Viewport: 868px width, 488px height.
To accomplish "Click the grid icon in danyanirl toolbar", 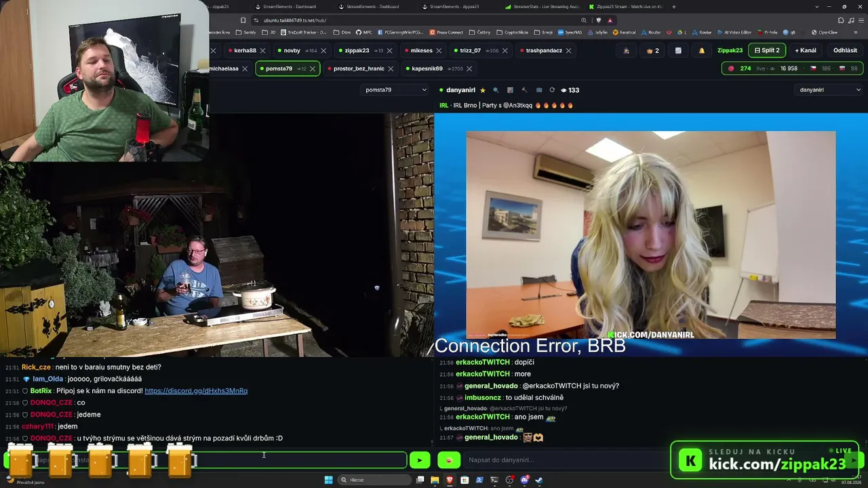I will [510, 90].
